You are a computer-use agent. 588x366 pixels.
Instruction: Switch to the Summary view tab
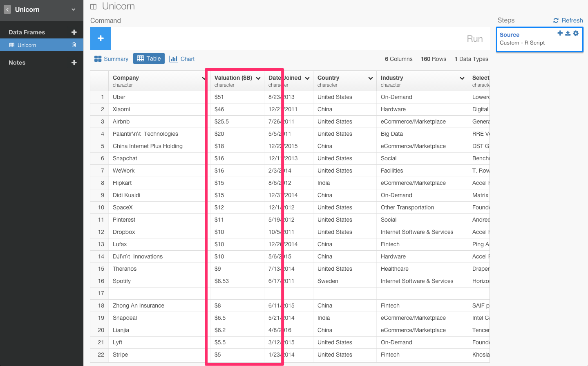(x=111, y=59)
